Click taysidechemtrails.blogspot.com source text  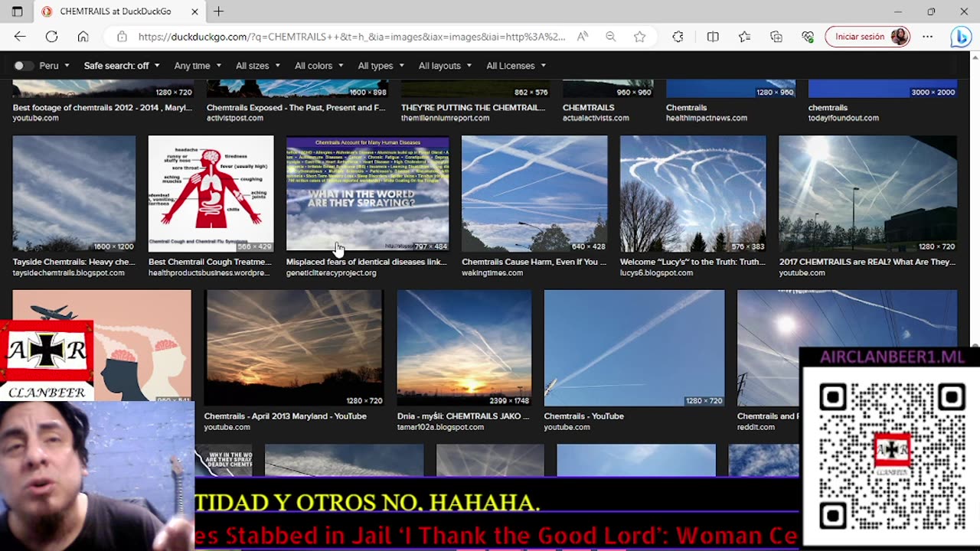(69, 273)
